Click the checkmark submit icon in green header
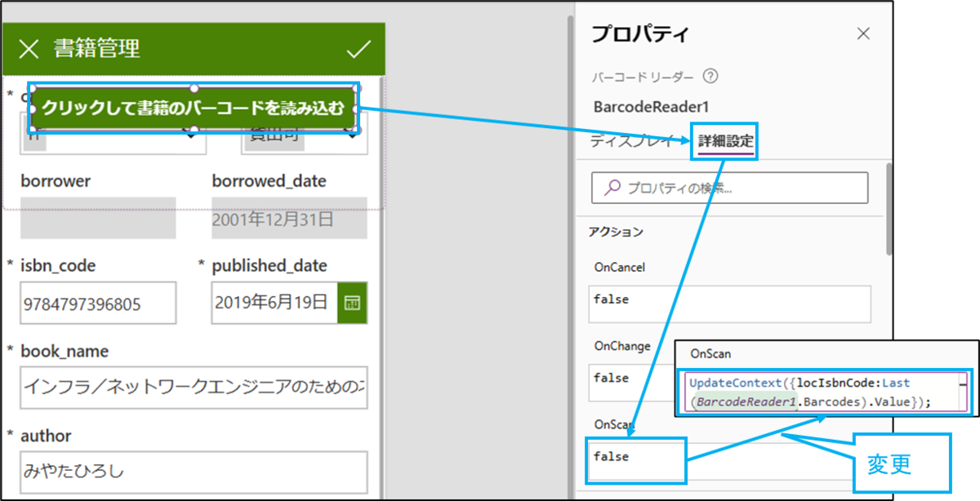This screenshot has height=501, width=980. click(x=359, y=50)
